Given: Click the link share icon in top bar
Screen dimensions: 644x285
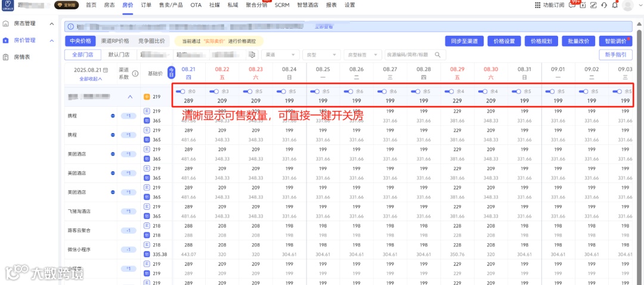Looking at the screenshot, I should click(593, 5).
